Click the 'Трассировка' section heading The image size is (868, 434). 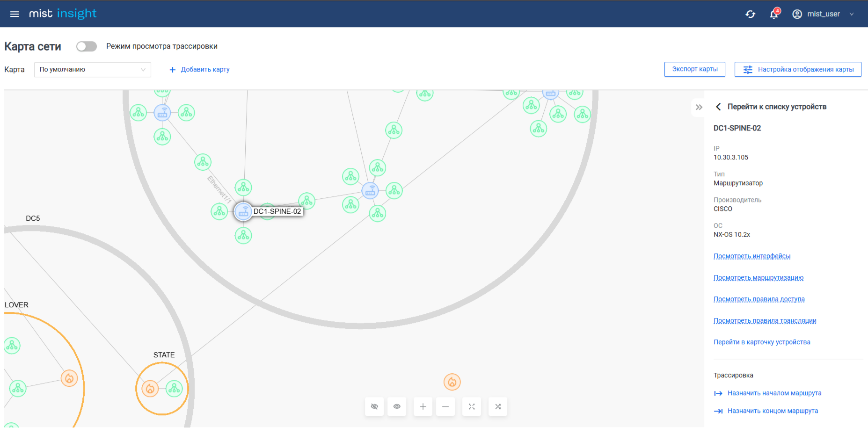(x=733, y=375)
